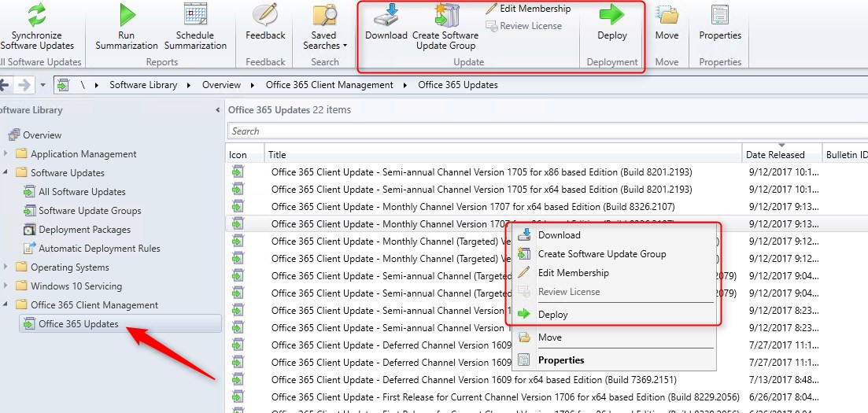Open Schedule Summarization calendar icon
The width and height of the screenshot is (868, 413).
(x=195, y=15)
